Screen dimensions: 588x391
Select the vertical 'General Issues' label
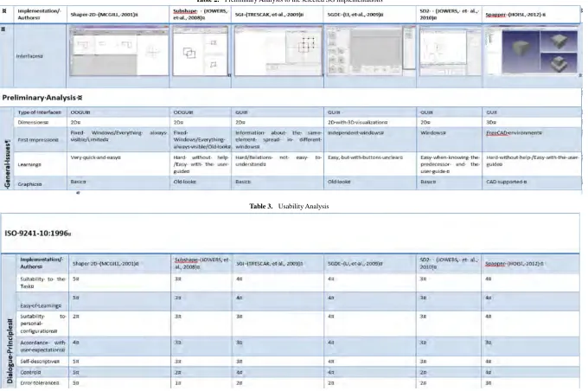(x=7, y=163)
